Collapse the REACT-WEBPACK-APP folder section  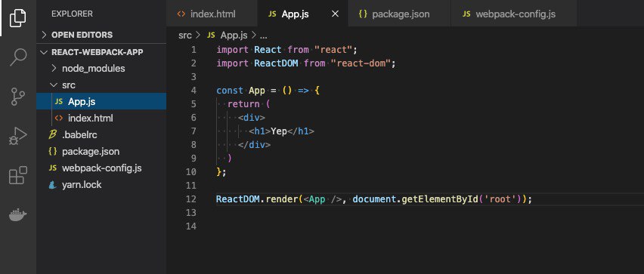[45, 52]
